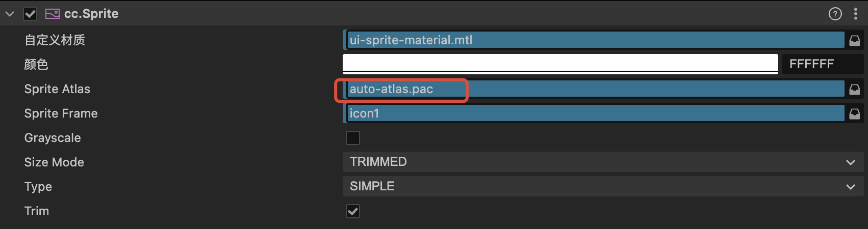The height and width of the screenshot is (229, 868).
Task: Uncheck the Trim checkbox
Action: pos(353,211)
